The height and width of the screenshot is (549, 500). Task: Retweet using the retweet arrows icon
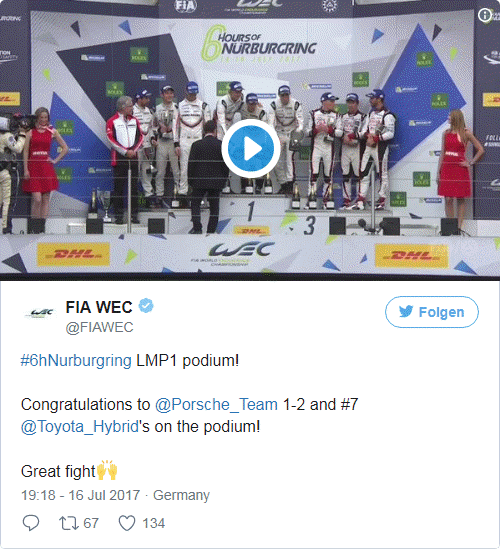[x=69, y=523]
